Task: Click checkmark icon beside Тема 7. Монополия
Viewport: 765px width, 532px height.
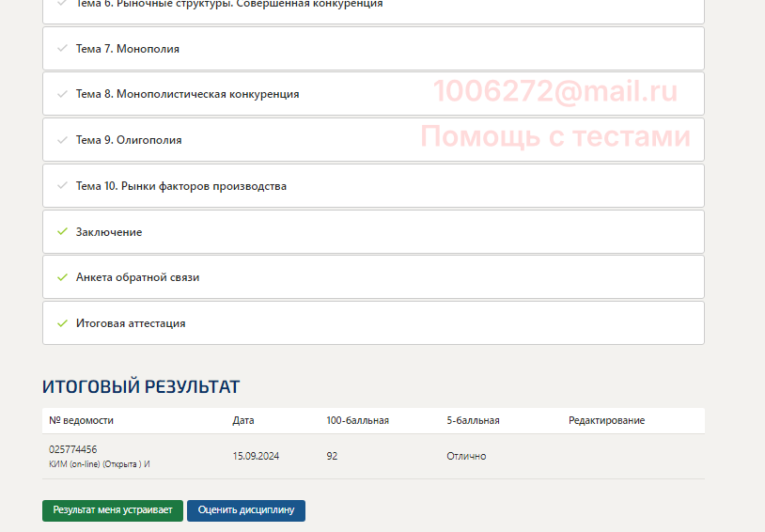Action: (62, 49)
